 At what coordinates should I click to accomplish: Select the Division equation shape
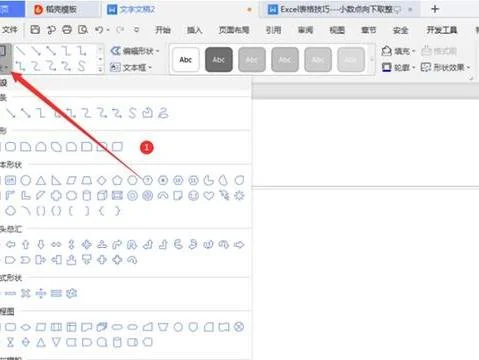41,293
